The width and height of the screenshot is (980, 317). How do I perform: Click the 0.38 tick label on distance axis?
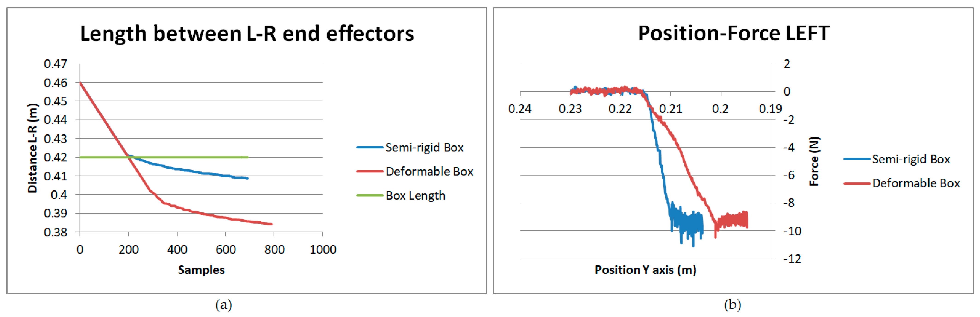(56, 232)
